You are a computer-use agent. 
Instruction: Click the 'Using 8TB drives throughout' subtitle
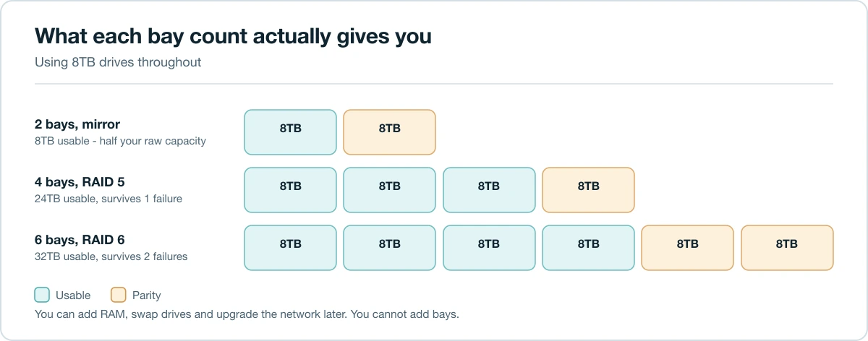point(118,62)
